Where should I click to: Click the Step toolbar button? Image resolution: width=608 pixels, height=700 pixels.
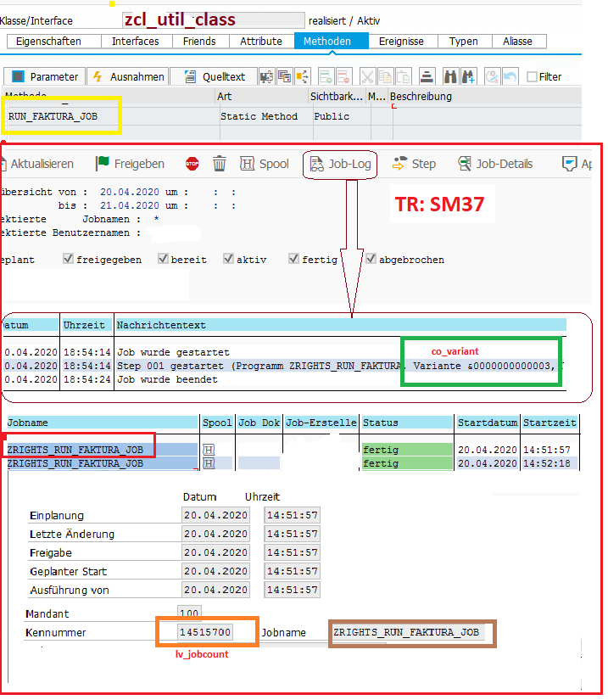(x=413, y=164)
